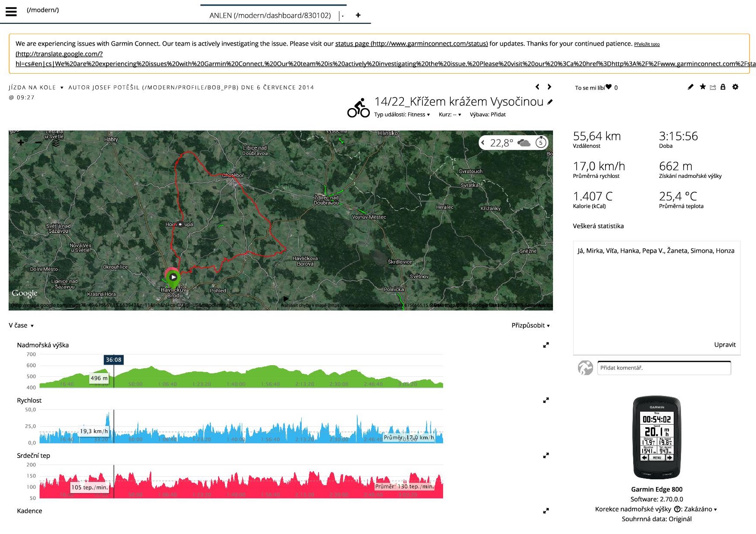Open the map layers selector

click(56, 143)
